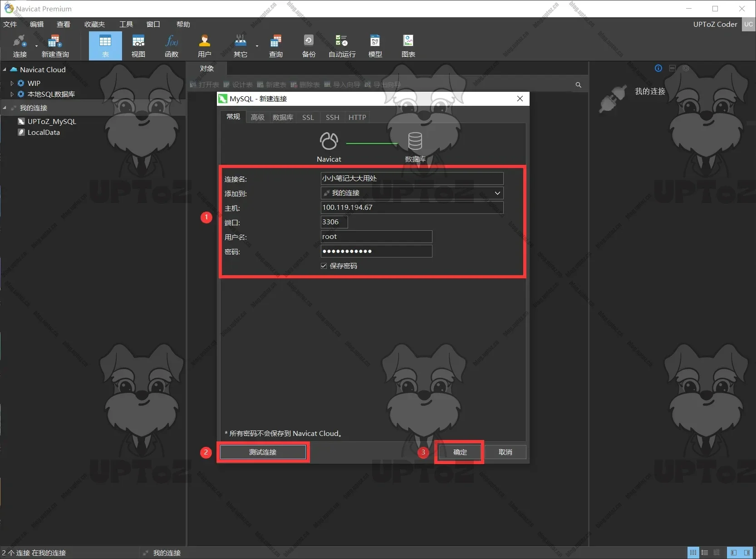
Task: Open the 图表 (Charts) toolbar icon
Action: click(408, 46)
